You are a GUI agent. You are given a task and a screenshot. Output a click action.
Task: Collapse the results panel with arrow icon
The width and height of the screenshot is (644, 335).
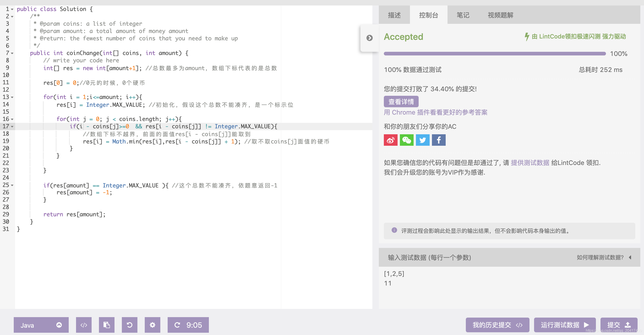pyautogui.click(x=369, y=38)
